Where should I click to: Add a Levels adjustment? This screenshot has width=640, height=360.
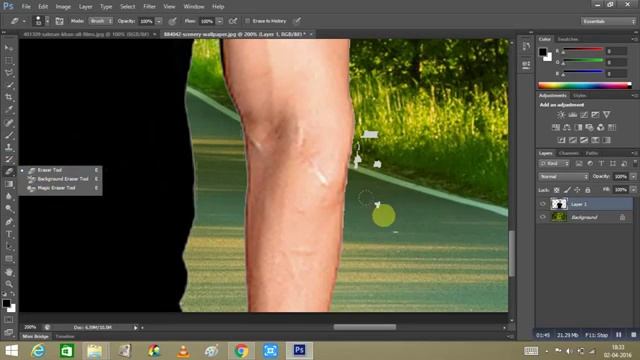click(x=573, y=115)
